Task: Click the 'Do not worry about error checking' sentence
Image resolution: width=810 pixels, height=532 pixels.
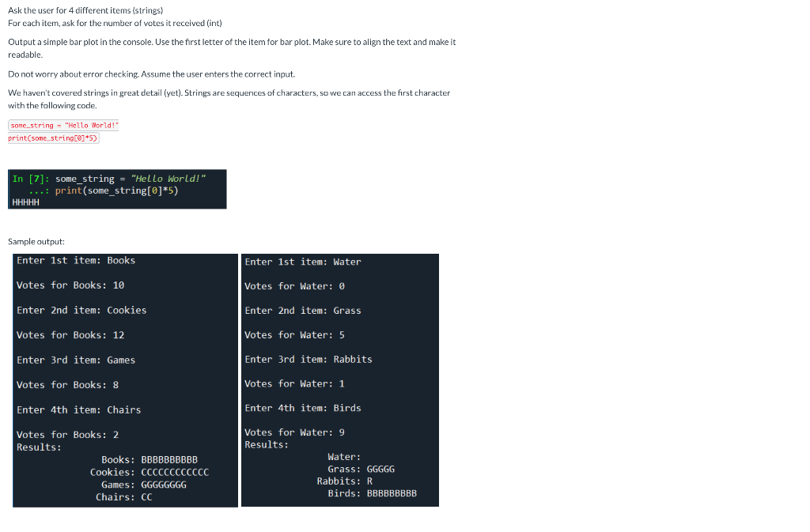Action: 151,74
